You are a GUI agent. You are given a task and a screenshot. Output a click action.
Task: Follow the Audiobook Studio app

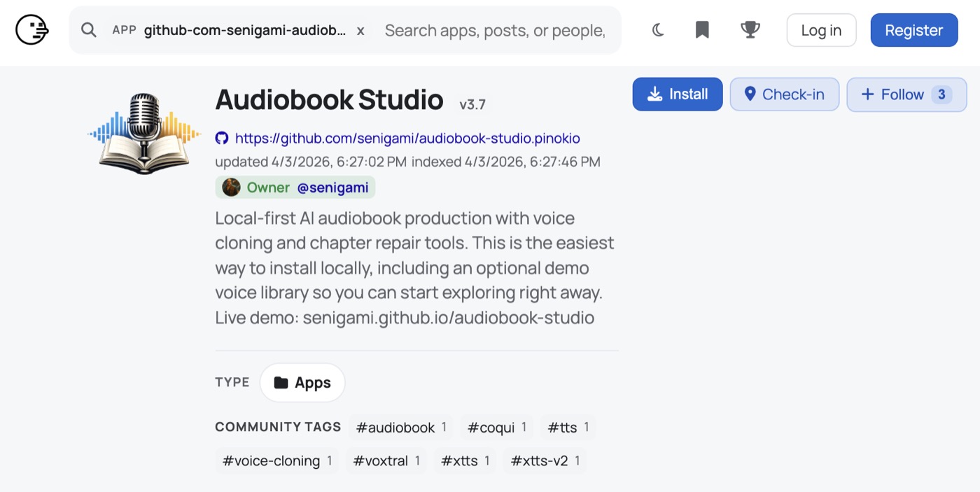click(906, 94)
